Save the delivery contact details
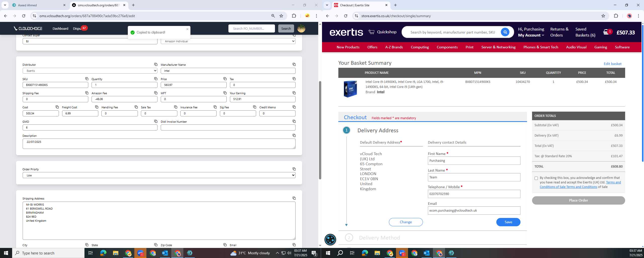Screen dimensions: 644x258 [x=508, y=222]
